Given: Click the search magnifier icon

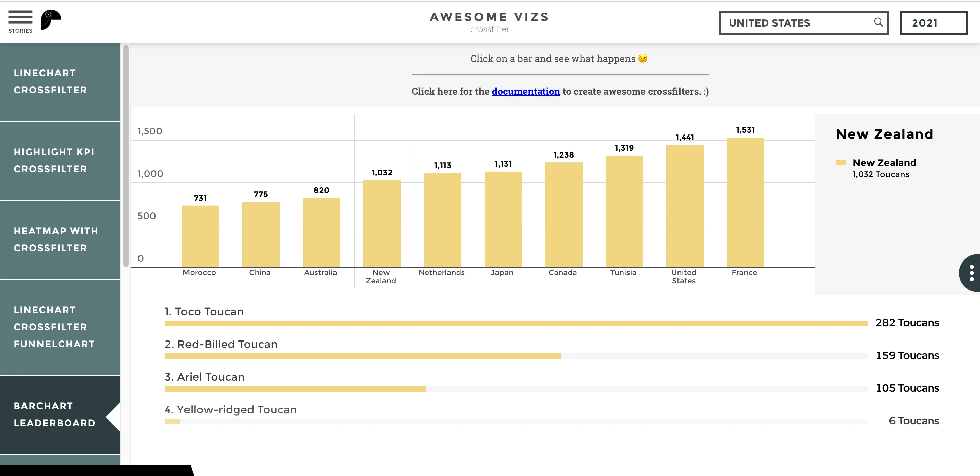Looking at the screenshot, I should click(x=878, y=22).
